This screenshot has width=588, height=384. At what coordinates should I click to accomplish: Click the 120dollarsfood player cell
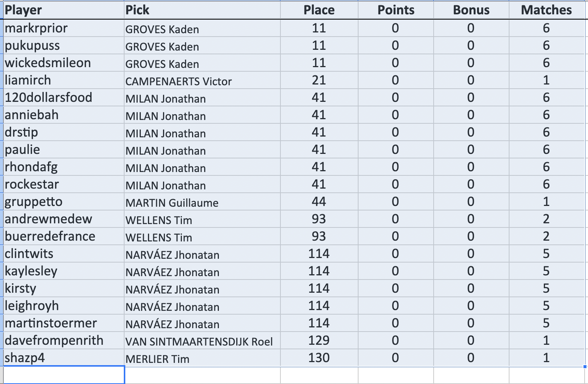pos(64,98)
